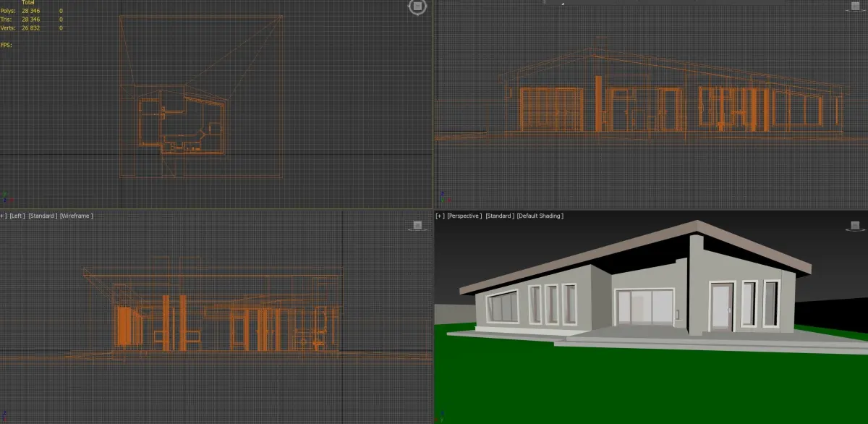The image size is (868, 424).
Task: Click the FPS statistics label
Action: [7, 45]
